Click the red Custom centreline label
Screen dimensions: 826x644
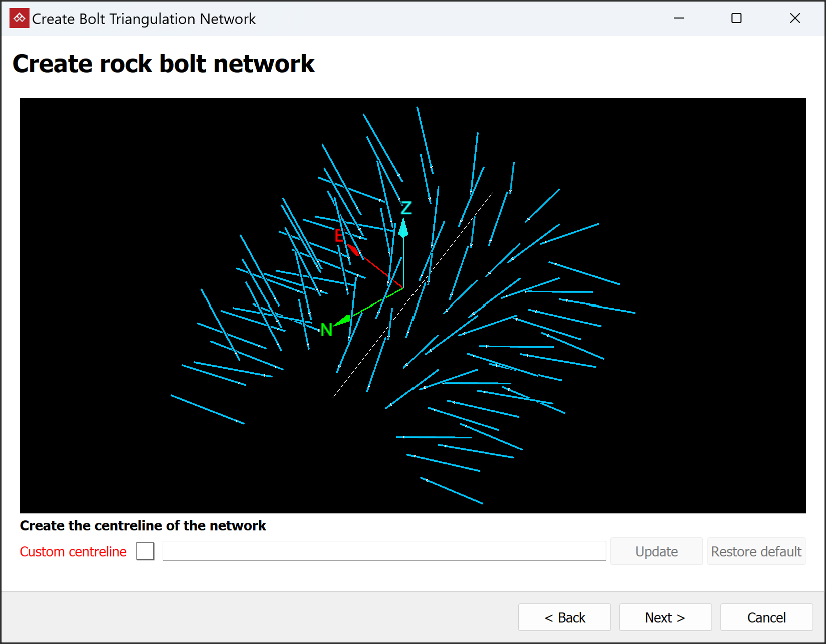73,551
